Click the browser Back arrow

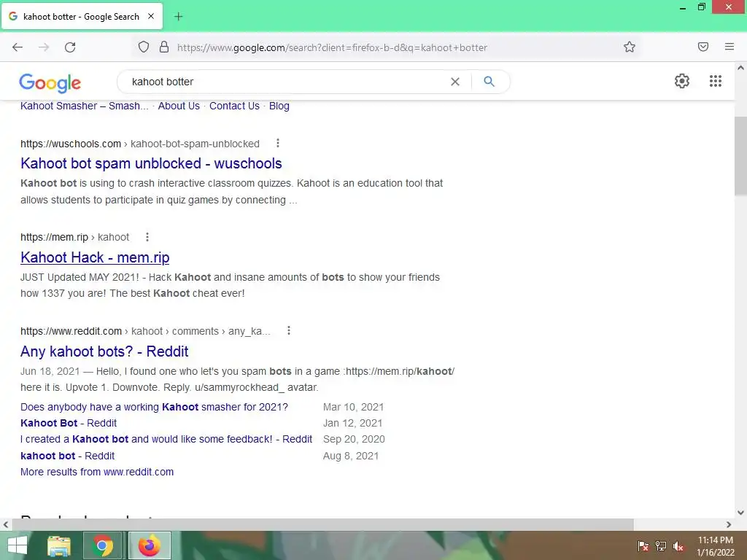tap(18, 47)
